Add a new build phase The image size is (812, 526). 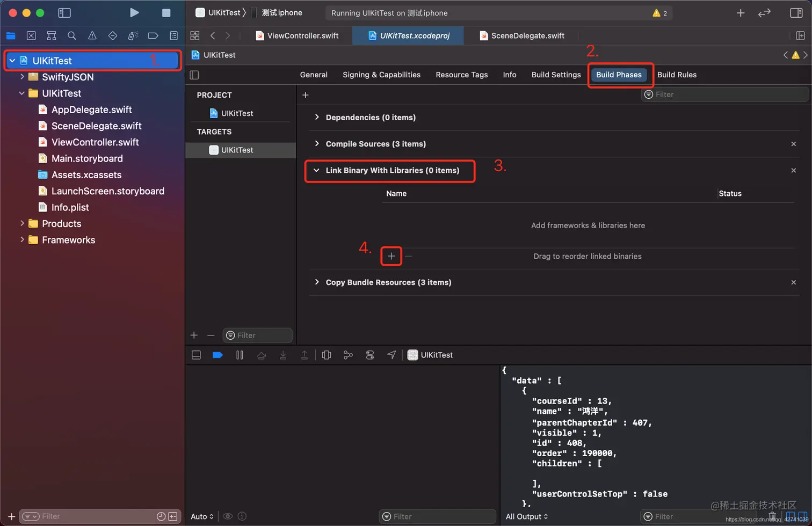point(306,95)
